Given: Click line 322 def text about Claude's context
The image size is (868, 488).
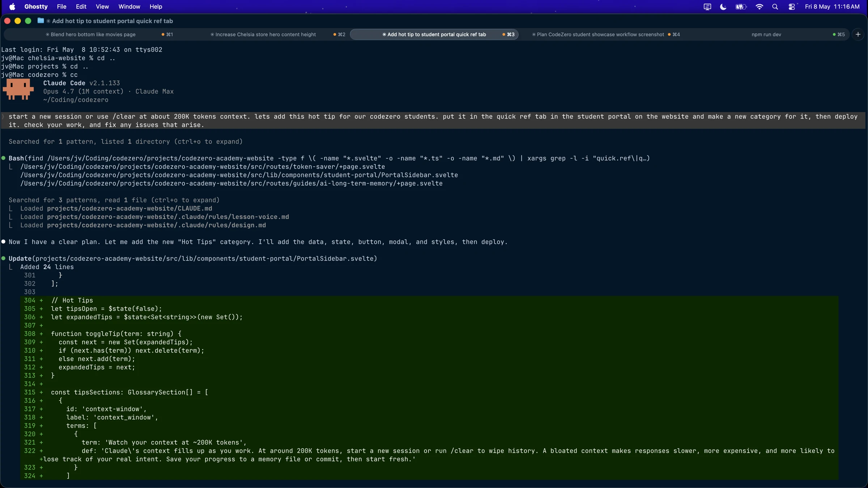Looking at the screenshot, I should pyautogui.click(x=439, y=455).
